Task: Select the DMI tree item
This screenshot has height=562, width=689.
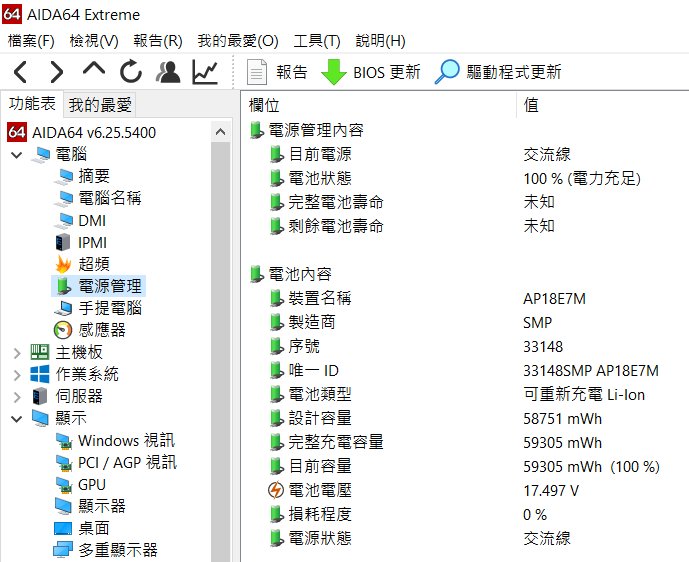Action: click(92, 220)
